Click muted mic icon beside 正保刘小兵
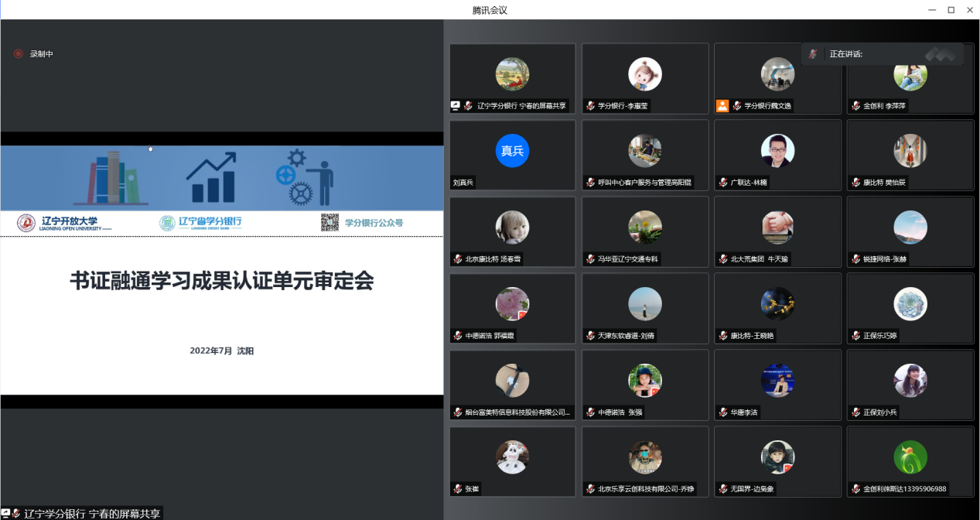The image size is (980, 520). coord(856,412)
